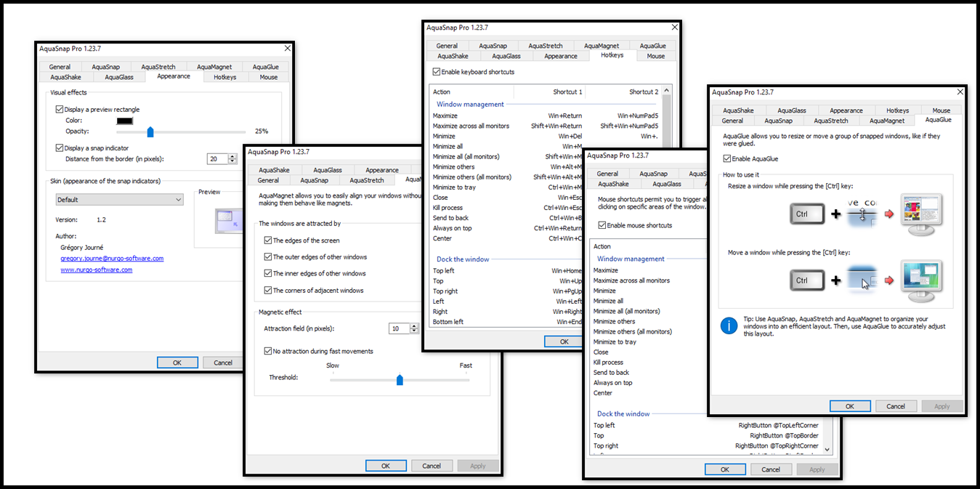Click the Shortcut 1 column header
The width and height of the screenshot is (980, 489).
pyautogui.click(x=548, y=92)
